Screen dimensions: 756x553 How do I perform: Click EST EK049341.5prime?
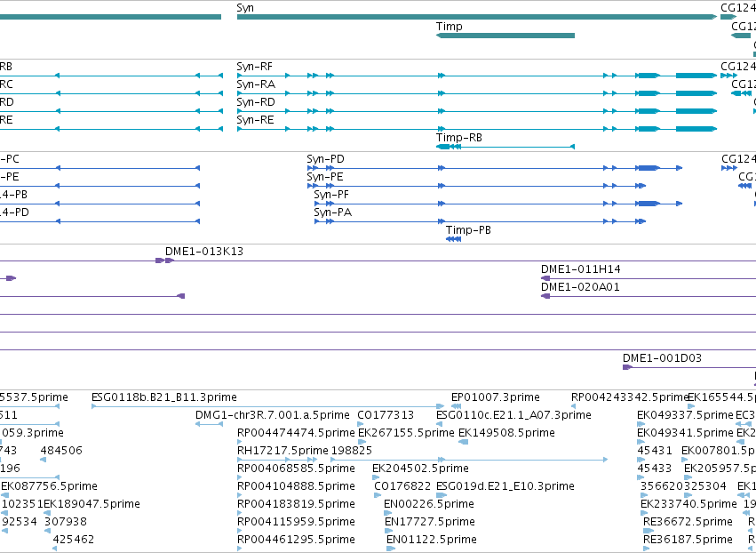click(685, 433)
